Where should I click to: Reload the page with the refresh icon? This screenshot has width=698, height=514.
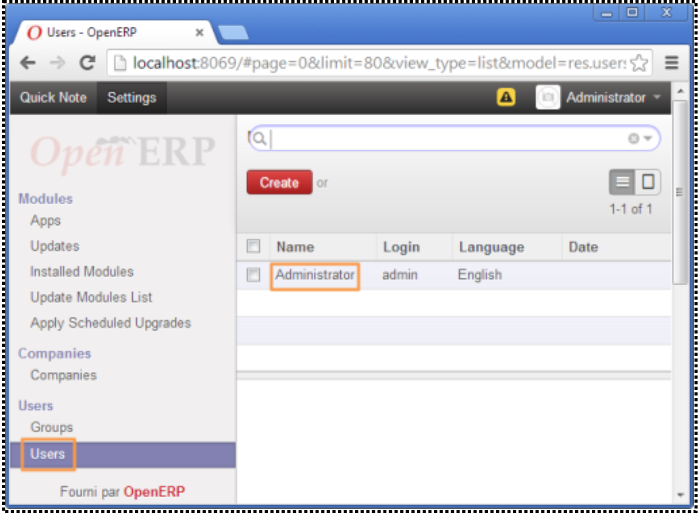click(87, 63)
